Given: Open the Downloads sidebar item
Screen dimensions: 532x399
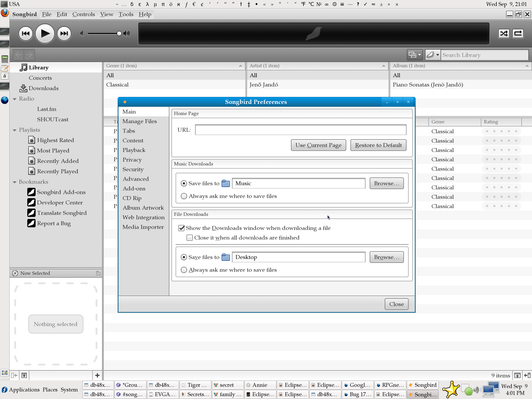Looking at the screenshot, I should coord(56,88).
